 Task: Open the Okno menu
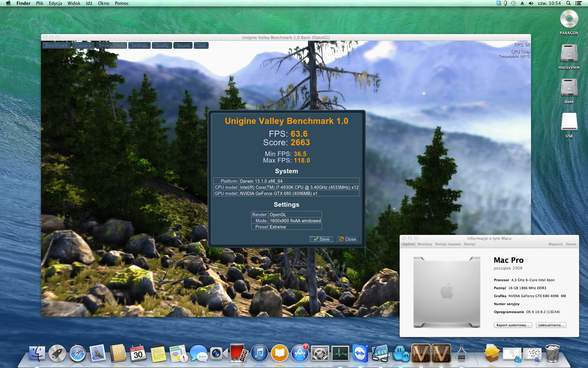tap(104, 3)
